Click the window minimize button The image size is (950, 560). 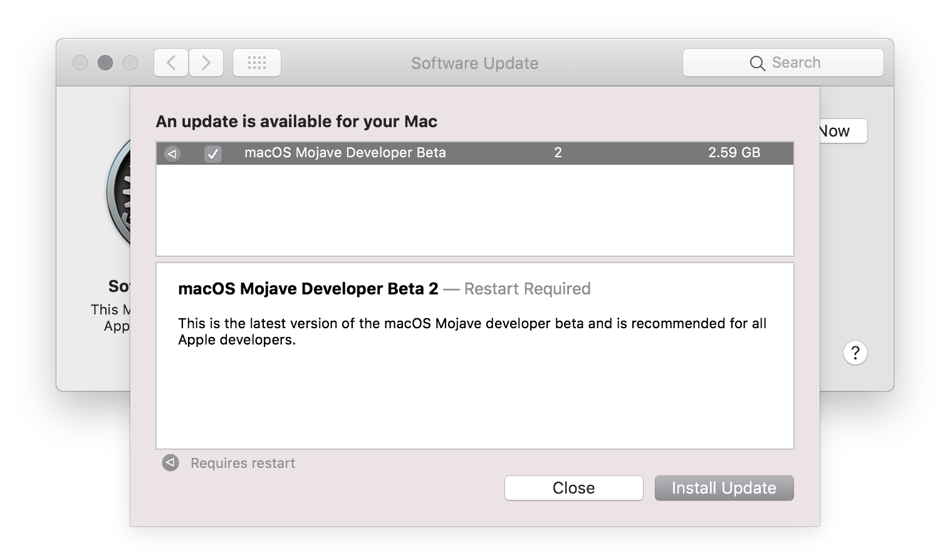point(105,63)
